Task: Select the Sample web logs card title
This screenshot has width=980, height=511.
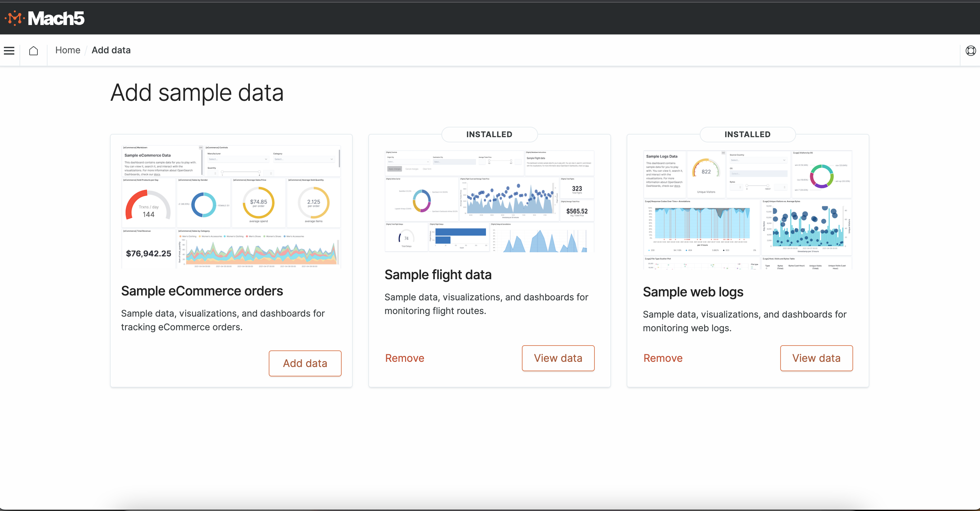Action: click(693, 292)
